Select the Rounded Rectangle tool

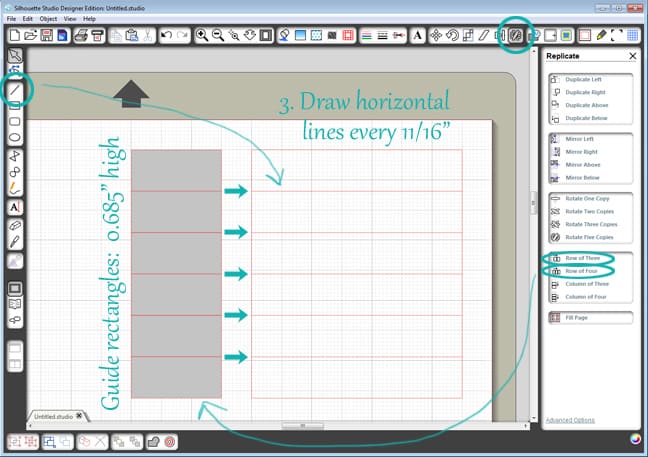[15, 121]
